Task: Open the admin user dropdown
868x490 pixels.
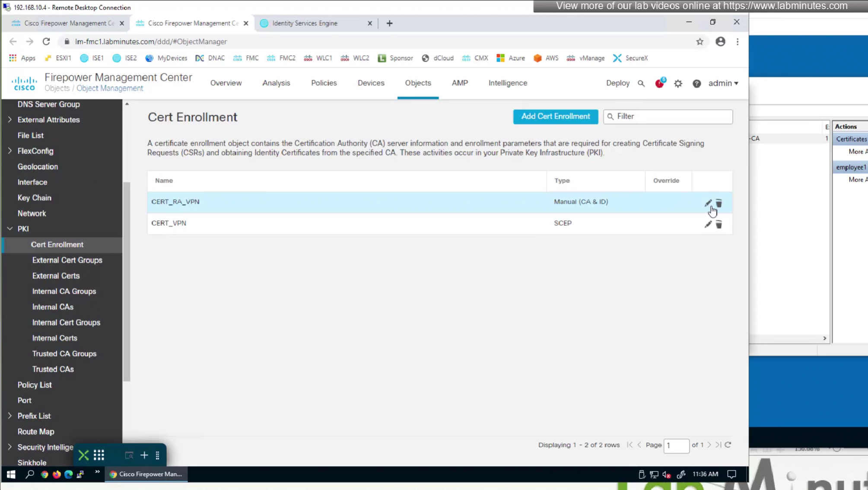Action: coord(723,83)
